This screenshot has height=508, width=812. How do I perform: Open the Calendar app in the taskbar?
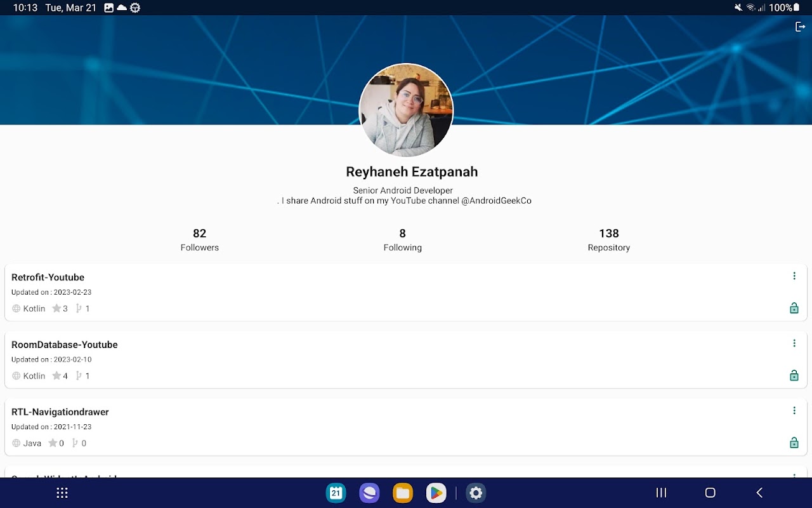(336, 493)
